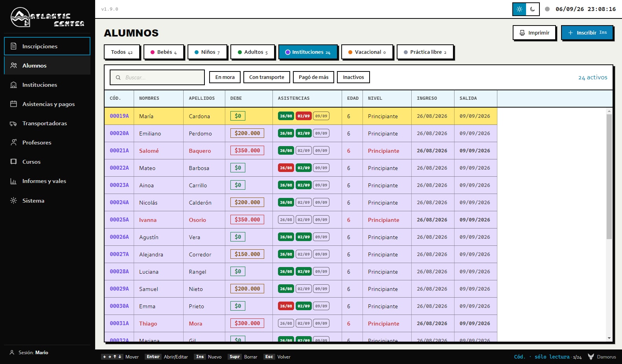
Task: Open Asistencias y pagos calendar icon
Action: (13, 104)
